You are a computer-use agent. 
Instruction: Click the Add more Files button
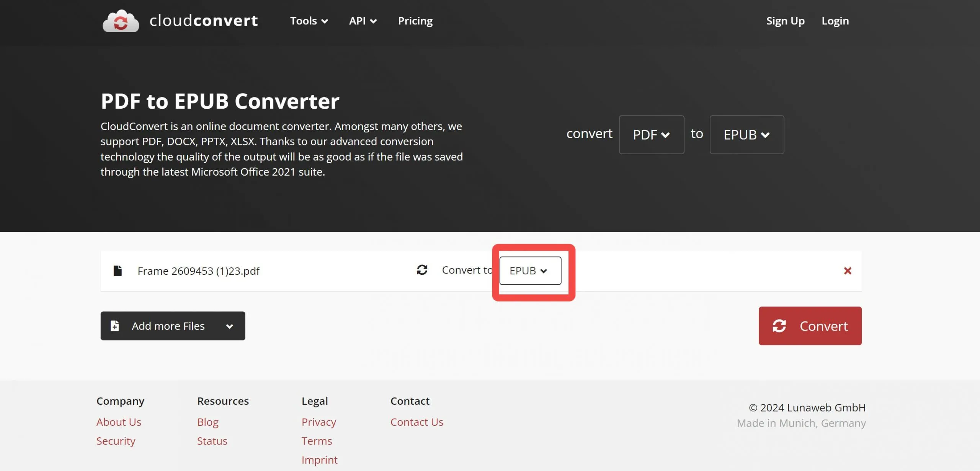click(x=168, y=326)
